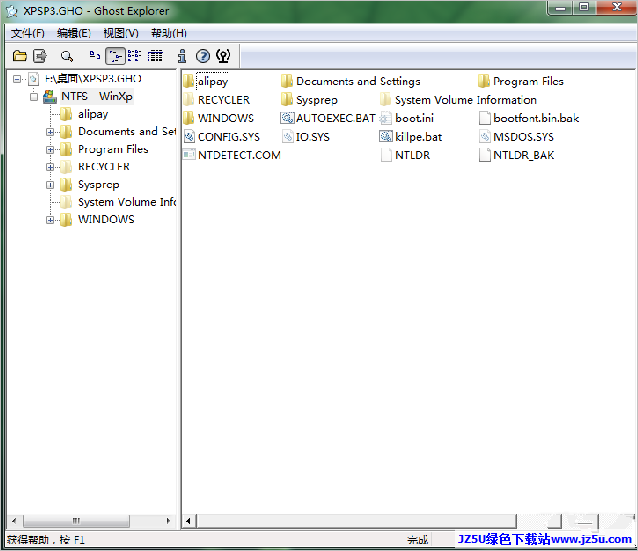This screenshot has height=551, width=638.
Task: Select the XPSP3.GHO root in tree
Action: tap(93, 79)
